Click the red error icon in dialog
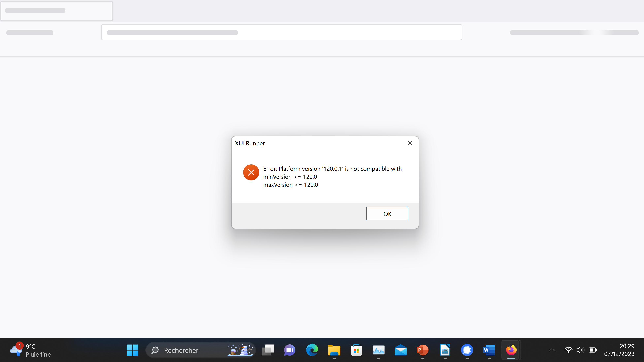Image resolution: width=644 pixels, height=362 pixels. (251, 172)
